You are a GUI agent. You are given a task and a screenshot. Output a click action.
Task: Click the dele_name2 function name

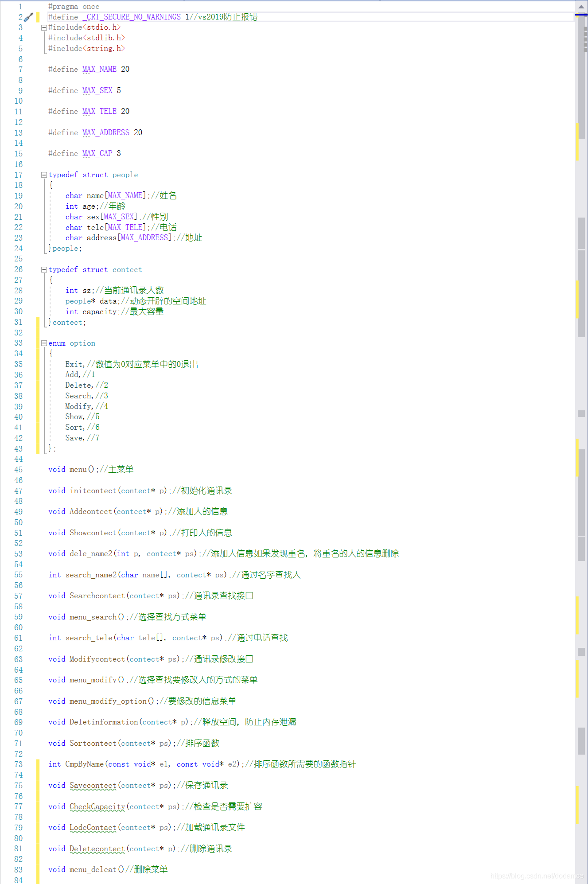point(91,554)
